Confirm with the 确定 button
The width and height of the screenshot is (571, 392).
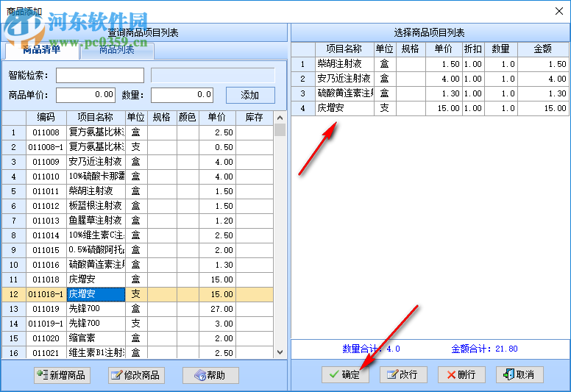pyautogui.click(x=345, y=374)
